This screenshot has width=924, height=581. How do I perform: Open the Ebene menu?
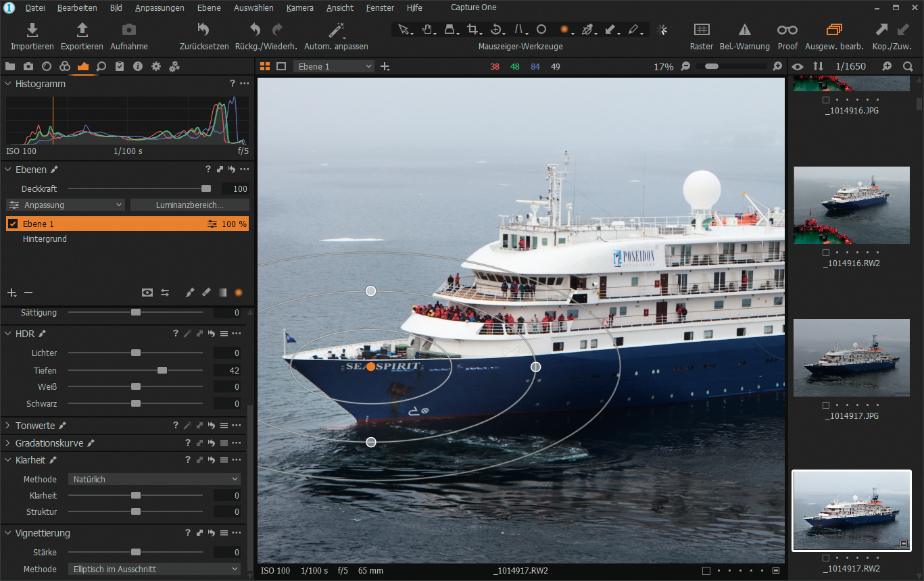tap(208, 8)
